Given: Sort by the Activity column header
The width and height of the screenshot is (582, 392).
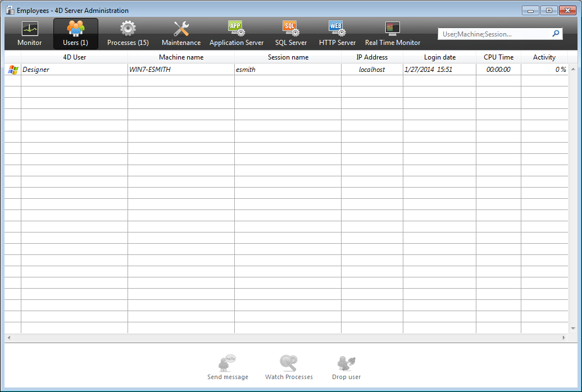Looking at the screenshot, I should [544, 57].
